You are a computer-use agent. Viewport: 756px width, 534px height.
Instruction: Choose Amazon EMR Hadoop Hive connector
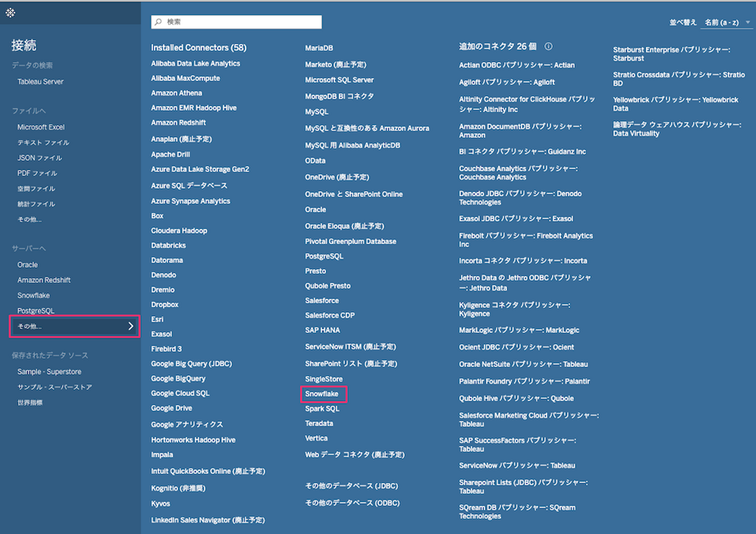[194, 108]
